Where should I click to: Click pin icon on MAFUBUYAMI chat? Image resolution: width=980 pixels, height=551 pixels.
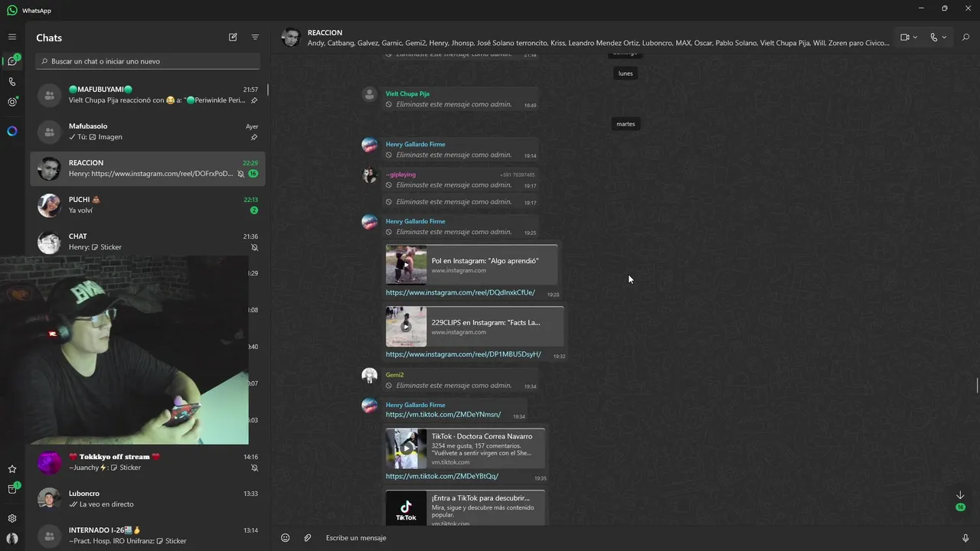(254, 100)
